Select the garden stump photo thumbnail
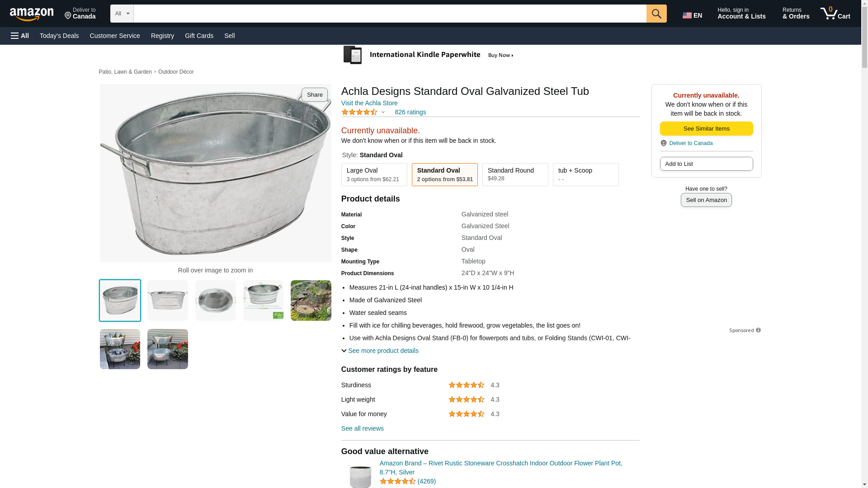Viewport: 868px width, 488px height. 311,300
